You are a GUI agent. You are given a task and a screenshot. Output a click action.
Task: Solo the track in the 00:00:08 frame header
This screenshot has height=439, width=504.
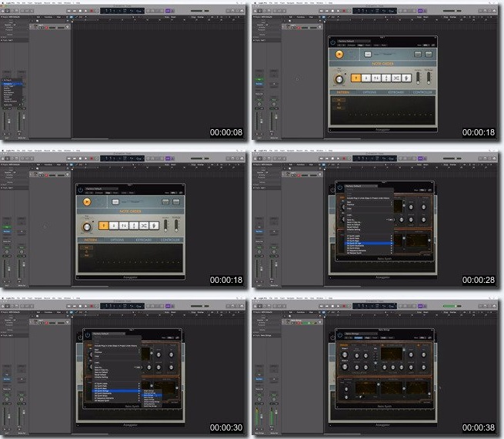click(x=42, y=28)
